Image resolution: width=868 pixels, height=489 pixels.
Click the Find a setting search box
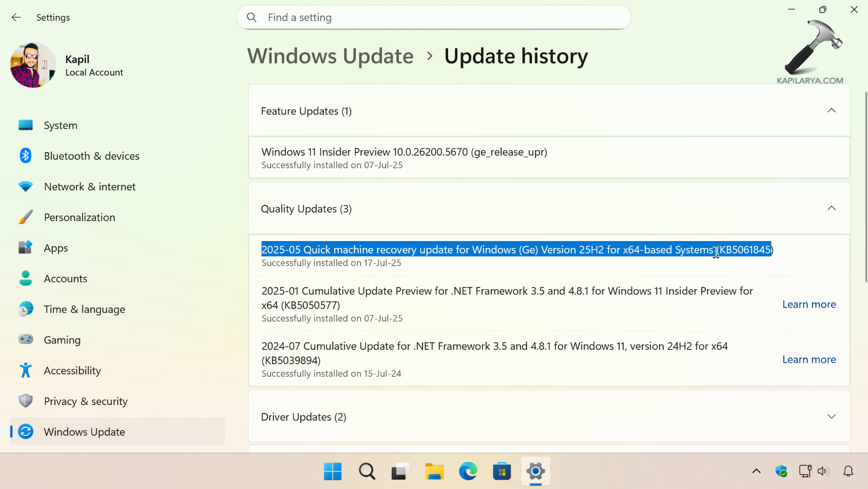434,18
